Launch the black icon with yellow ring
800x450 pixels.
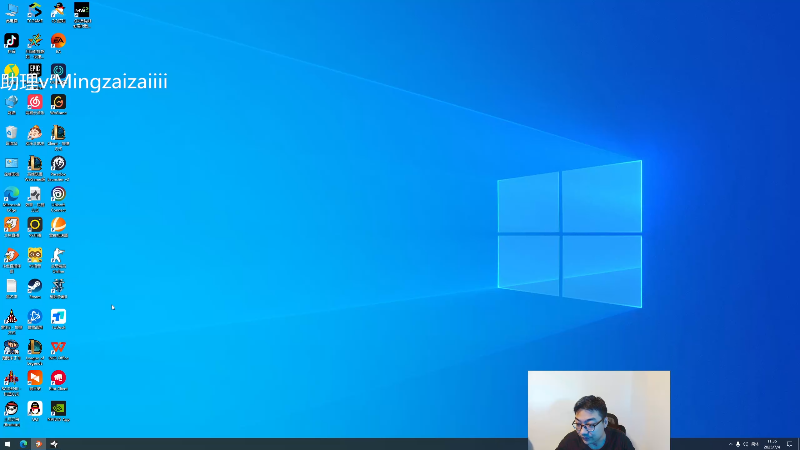[x=35, y=227]
